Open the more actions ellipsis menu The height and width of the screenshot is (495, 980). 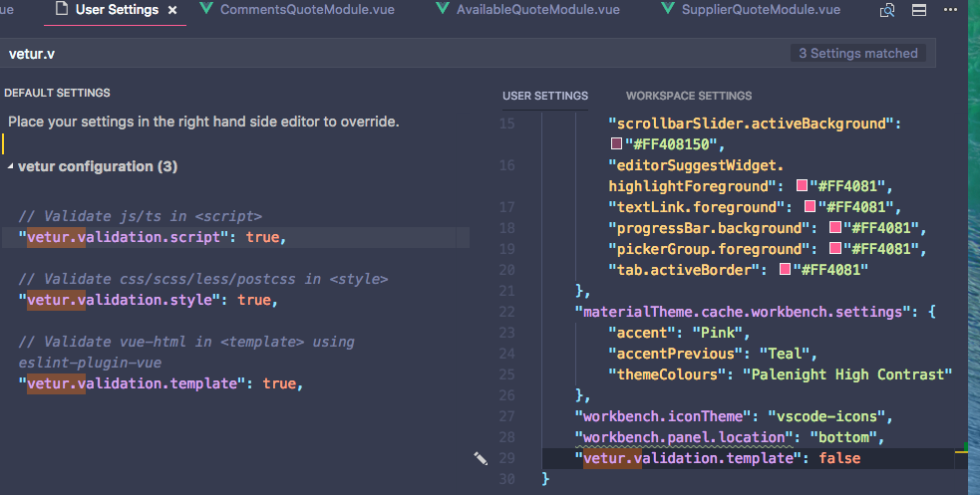click(x=951, y=10)
